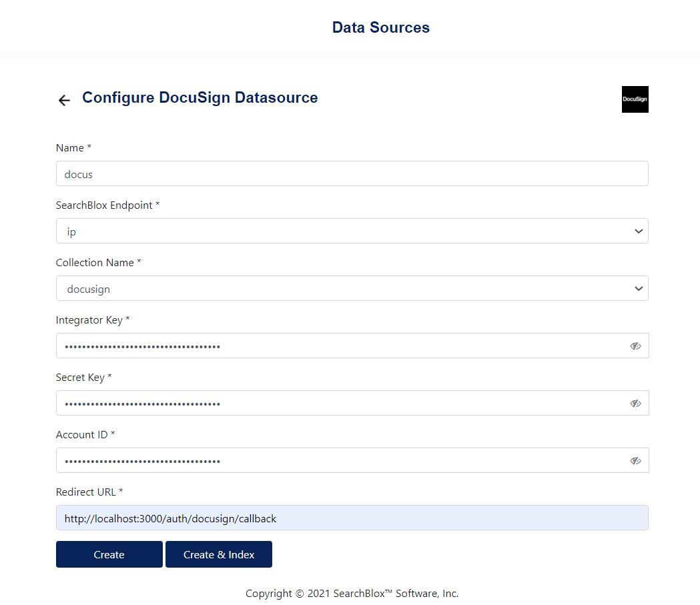Unhide the Account ID using eye icon
Image resolution: width=700 pixels, height=605 pixels.
click(x=635, y=460)
